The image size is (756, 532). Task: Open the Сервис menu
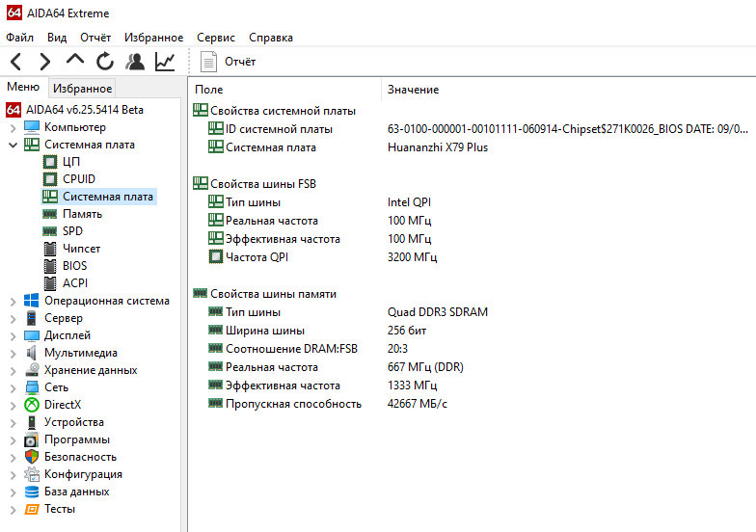coord(216,38)
